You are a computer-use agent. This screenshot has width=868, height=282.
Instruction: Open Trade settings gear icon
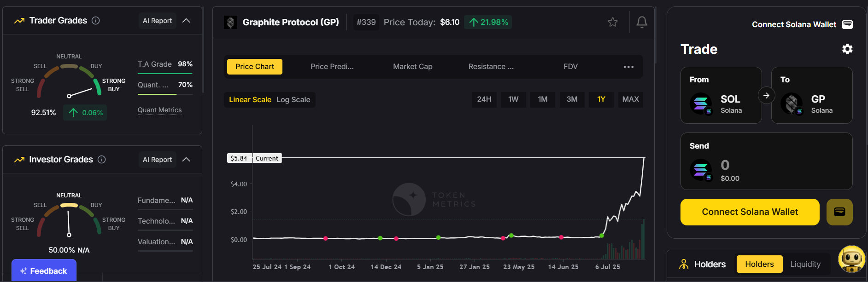(x=847, y=49)
